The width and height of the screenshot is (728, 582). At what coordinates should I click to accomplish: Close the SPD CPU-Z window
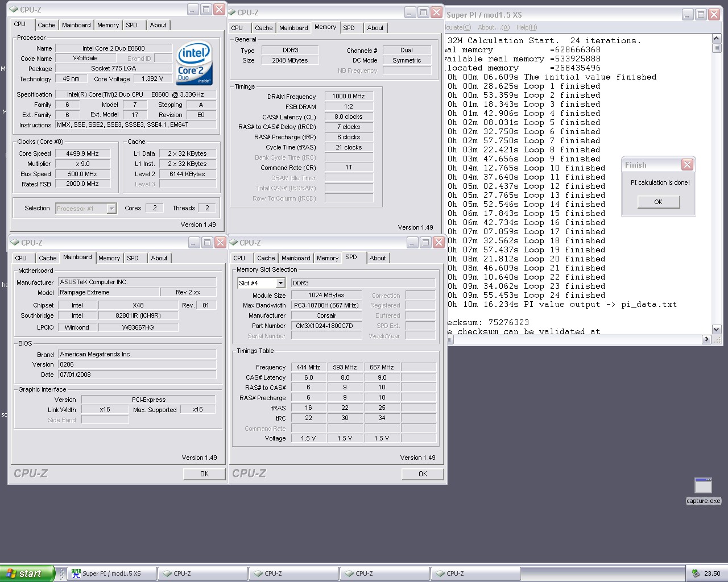439,243
